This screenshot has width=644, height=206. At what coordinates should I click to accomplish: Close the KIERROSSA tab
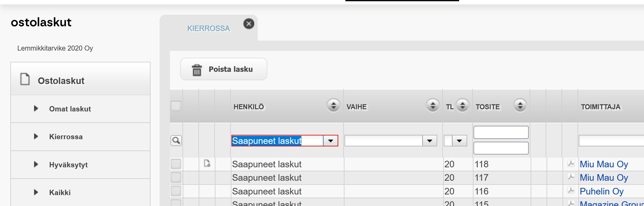click(249, 24)
